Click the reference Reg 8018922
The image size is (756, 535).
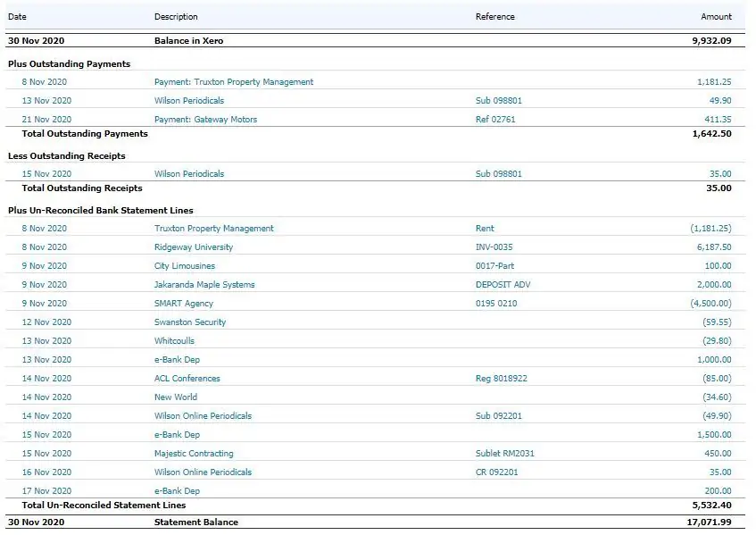coord(502,380)
